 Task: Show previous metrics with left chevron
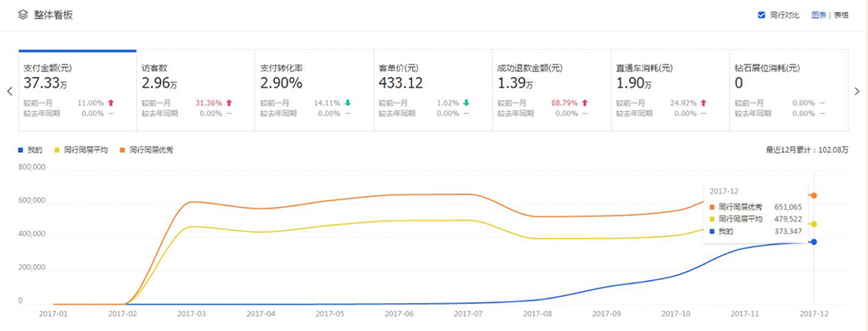tap(9, 92)
